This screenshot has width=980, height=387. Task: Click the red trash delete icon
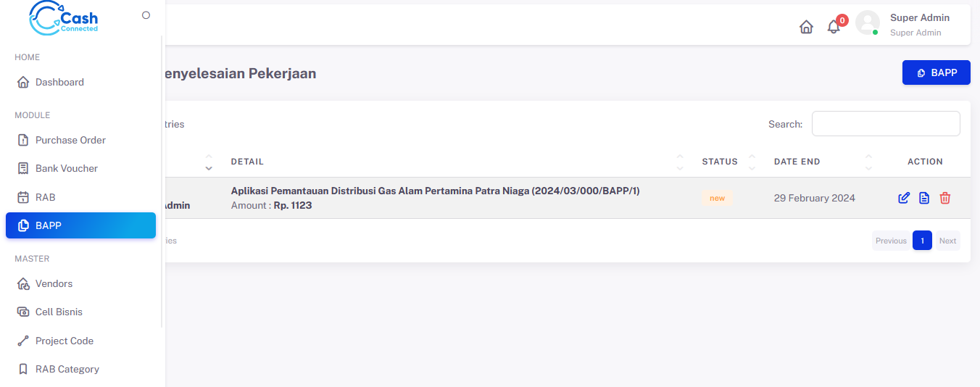[x=945, y=198]
